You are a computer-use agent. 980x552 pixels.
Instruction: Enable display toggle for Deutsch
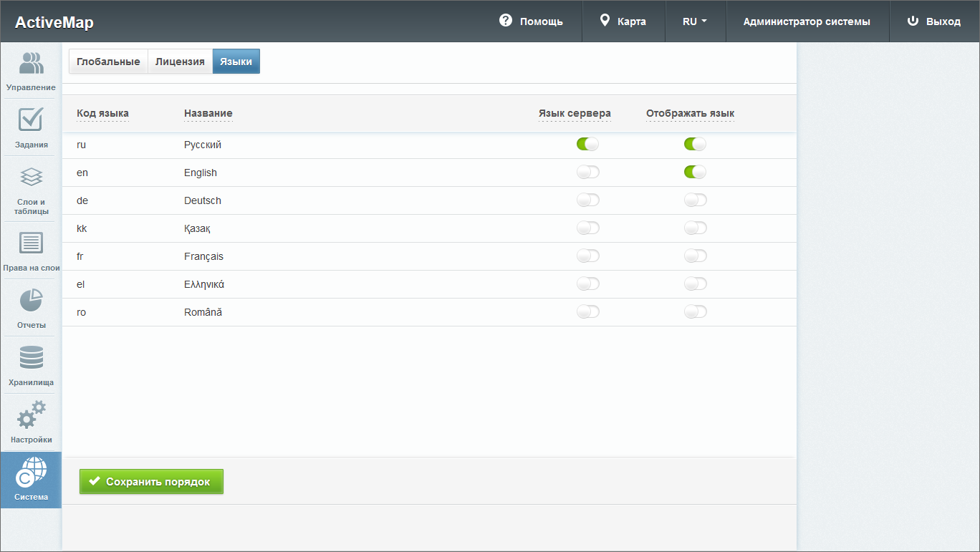(695, 200)
